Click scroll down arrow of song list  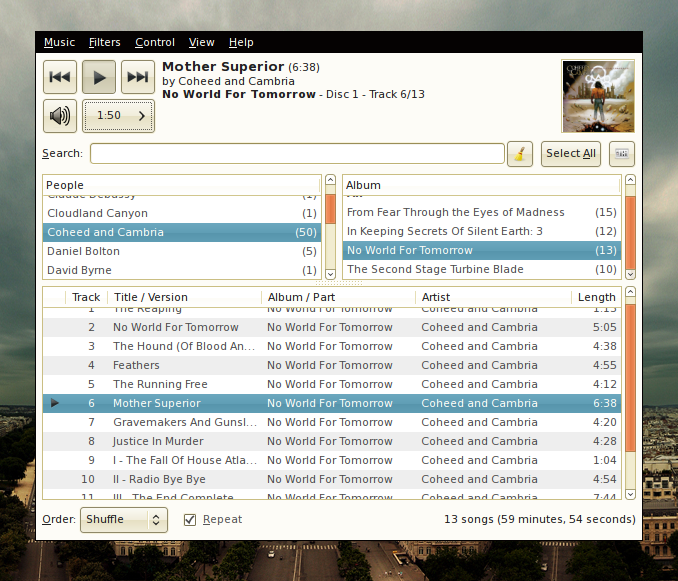tap(630, 494)
